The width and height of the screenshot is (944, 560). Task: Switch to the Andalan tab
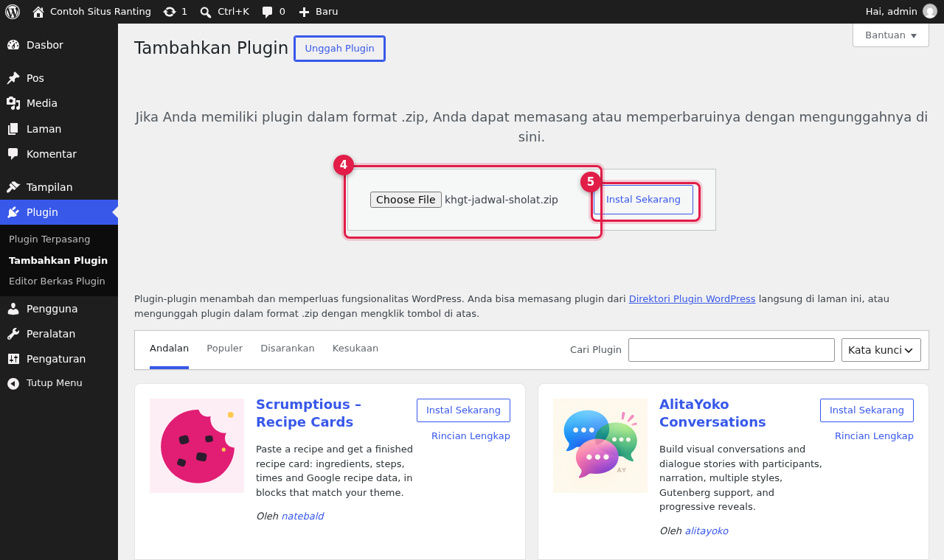pyautogui.click(x=169, y=349)
